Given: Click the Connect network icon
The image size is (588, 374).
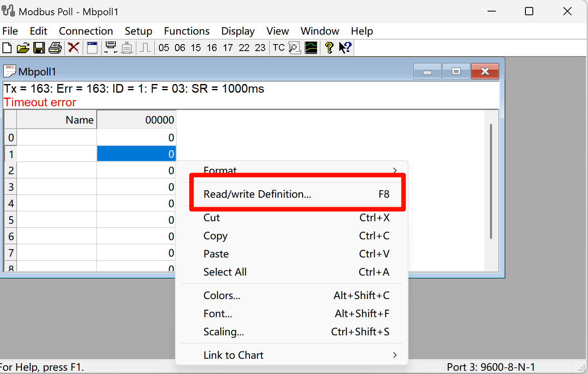Looking at the screenshot, I should click(x=111, y=48).
